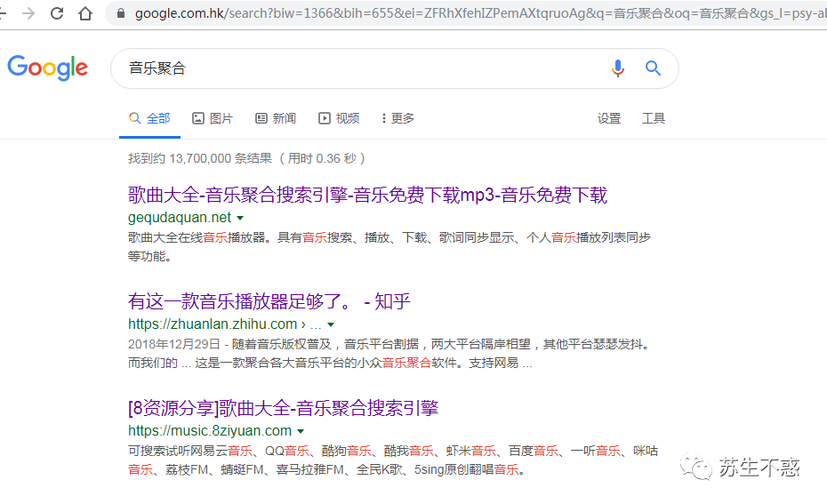Click the snippet starting 可搜索试听网易云音乐
The height and width of the screenshot is (504, 827).
(x=393, y=460)
